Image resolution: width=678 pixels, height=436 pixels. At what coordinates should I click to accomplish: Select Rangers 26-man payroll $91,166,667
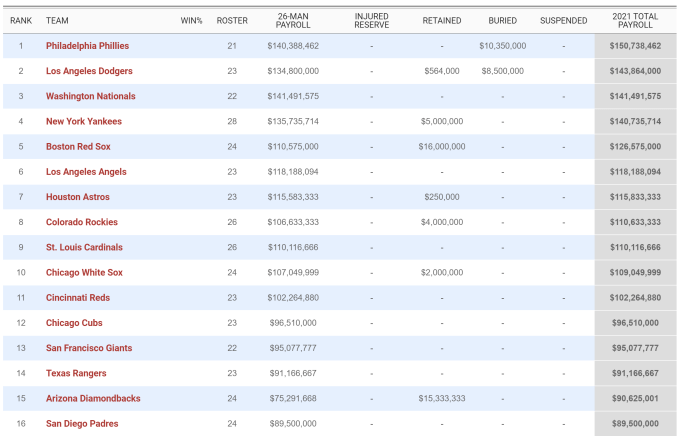[293, 373]
